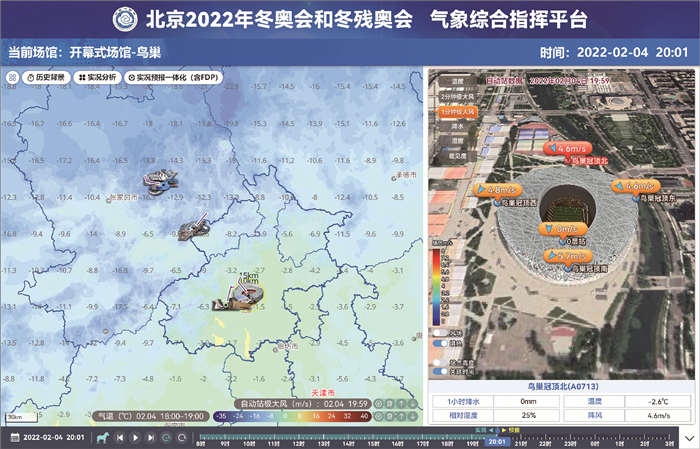This screenshot has width=700, height=449.
Task: Click the 当前场馆：开幕式场馆-鸟巢 header text
Action: [x=84, y=53]
